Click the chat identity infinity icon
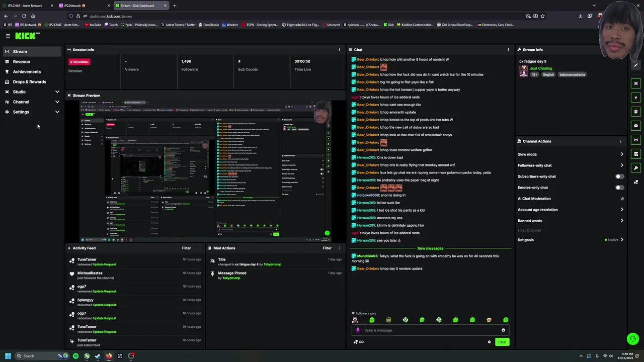 tap(359, 342)
